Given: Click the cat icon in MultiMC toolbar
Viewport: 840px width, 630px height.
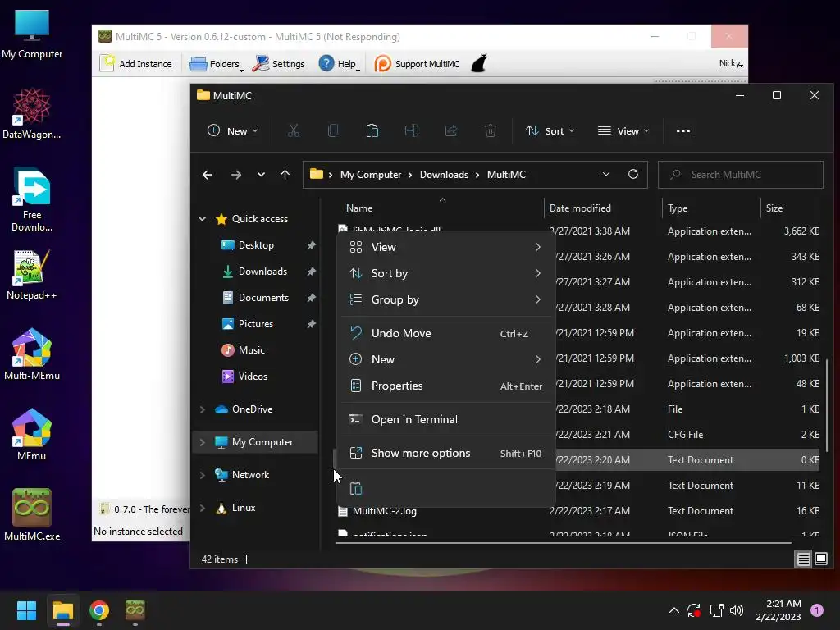Looking at the screenshot, I should [x=479, y=63].
